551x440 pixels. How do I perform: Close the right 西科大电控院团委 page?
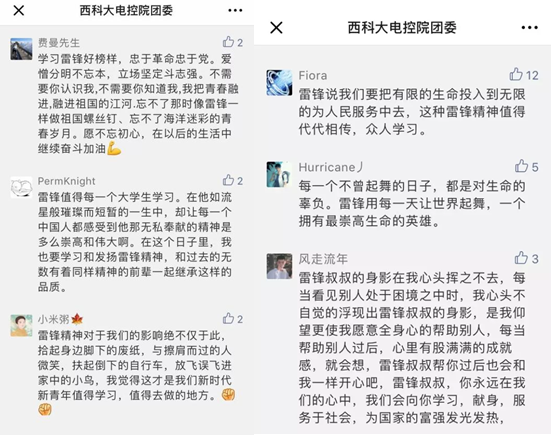pyautogui.click(x=276, y=27)
